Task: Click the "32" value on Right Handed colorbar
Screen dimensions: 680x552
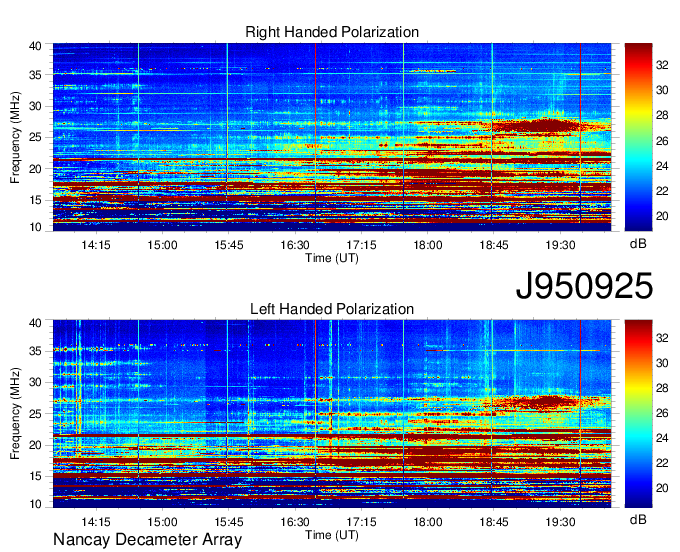Action: click(x=662, y=65)
